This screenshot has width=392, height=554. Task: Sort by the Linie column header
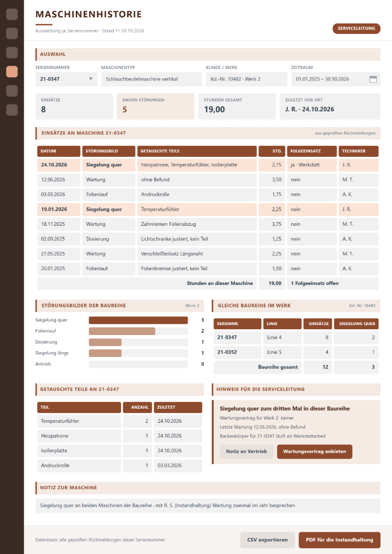pyautogui.click(x=282, y=324)
